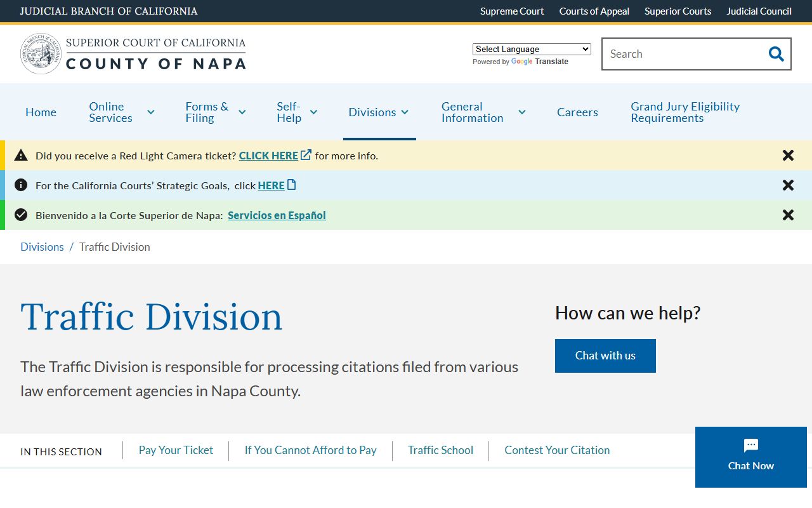Click the HERE Strategic Goals link

[271, 185]
